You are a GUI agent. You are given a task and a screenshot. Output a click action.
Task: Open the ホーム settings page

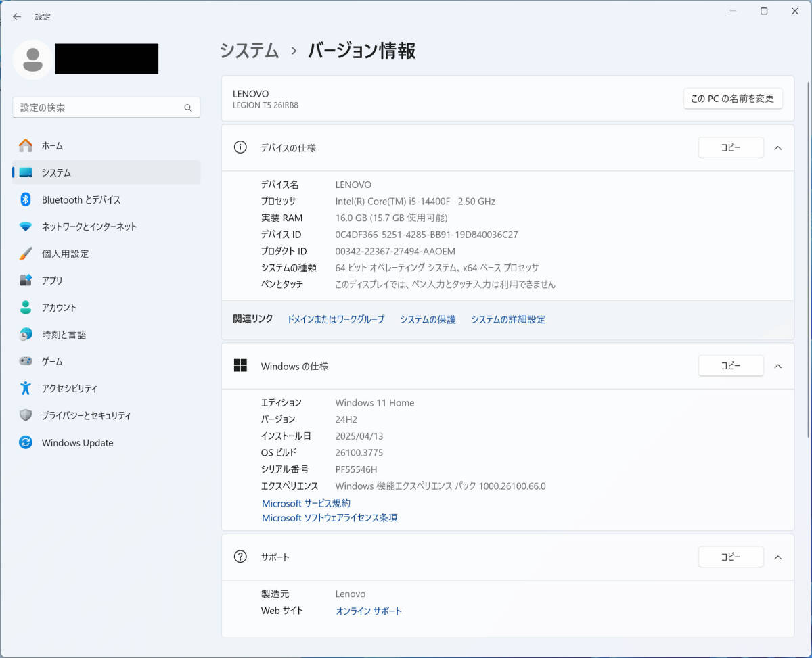coord(106,145)
